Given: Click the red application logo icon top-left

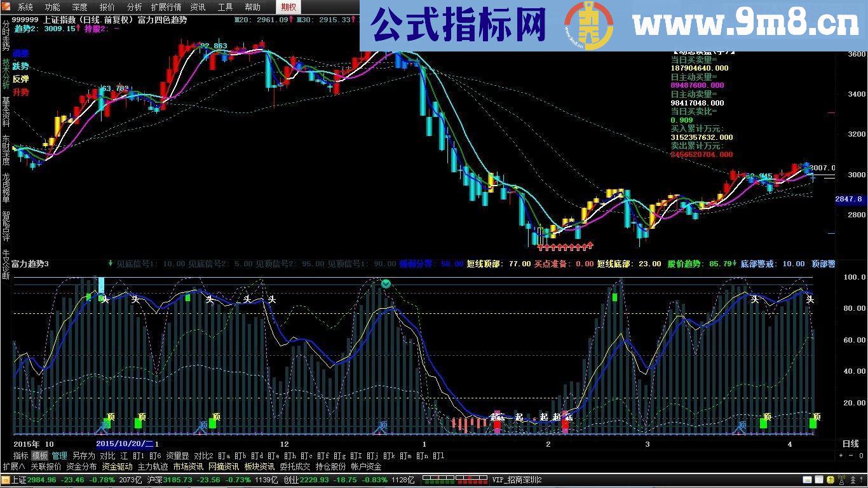Looking at the screenshot, I should (x=6, y=6).
